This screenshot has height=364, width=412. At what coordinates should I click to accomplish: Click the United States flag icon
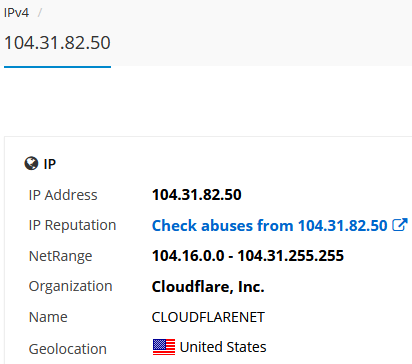click(164, 347)
